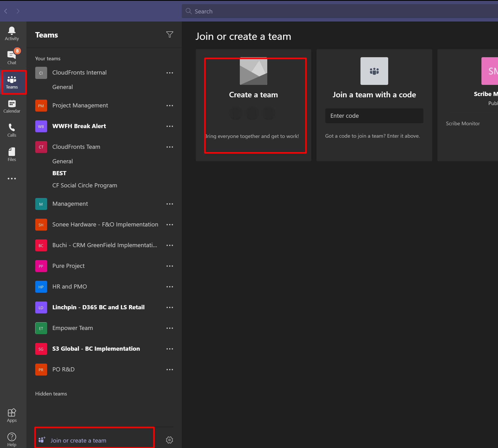498x448 pixels.
Task: Open more options for CloudFronts Internal
Action: pos(170,73)
